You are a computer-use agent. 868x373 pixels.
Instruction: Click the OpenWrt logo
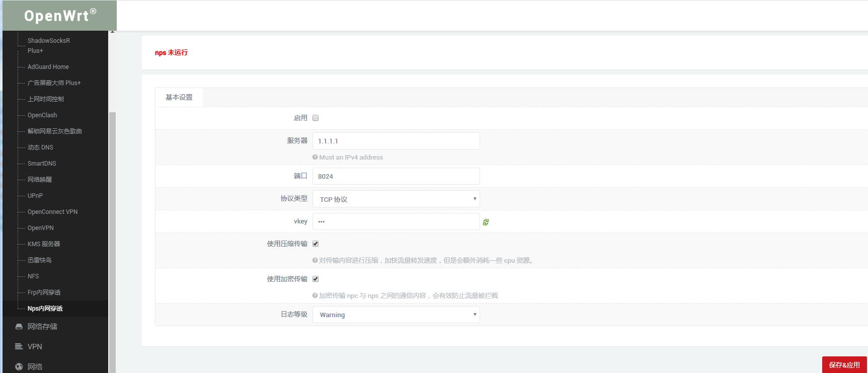[60, 16]
